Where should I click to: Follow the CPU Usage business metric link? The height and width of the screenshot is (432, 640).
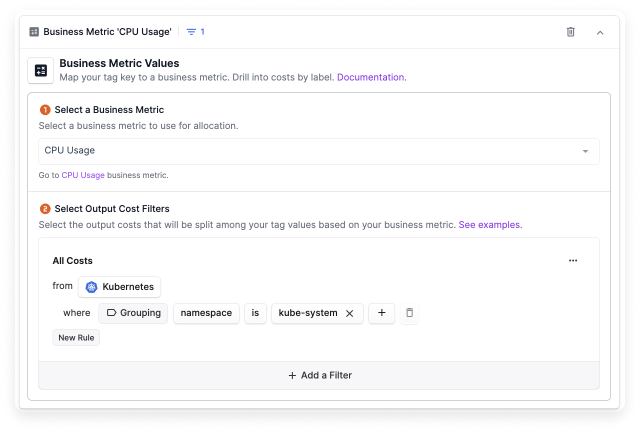pos(83,175)
